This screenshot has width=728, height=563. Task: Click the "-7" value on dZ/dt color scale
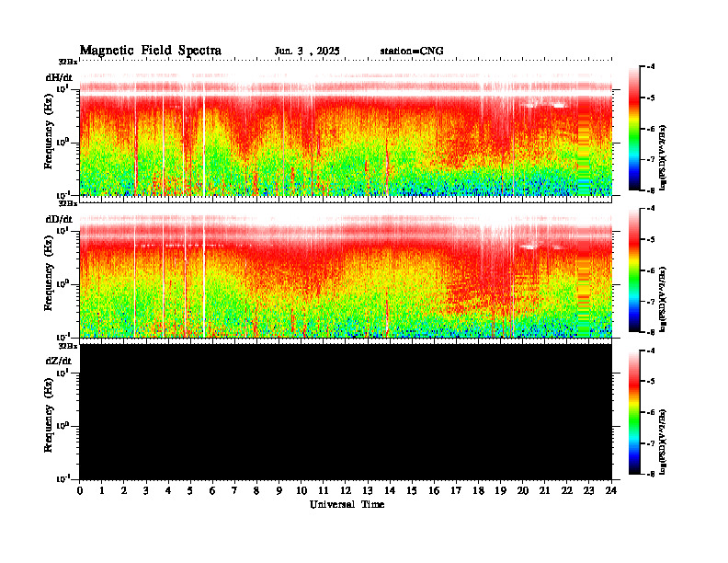pyautogui.click(x=652, y=443)
